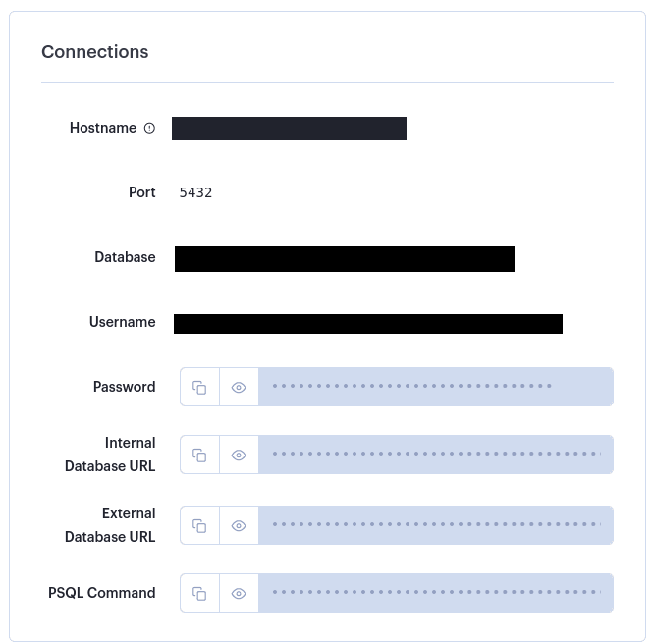Show the External Database URL
This screenshot has width=655, height=644.
click(x=239, y=525)
